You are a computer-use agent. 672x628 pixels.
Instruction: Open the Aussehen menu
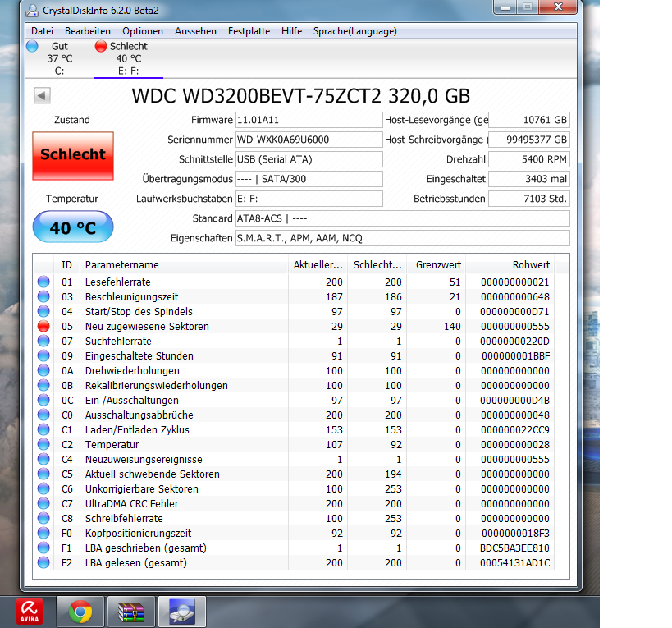point(195,31)
